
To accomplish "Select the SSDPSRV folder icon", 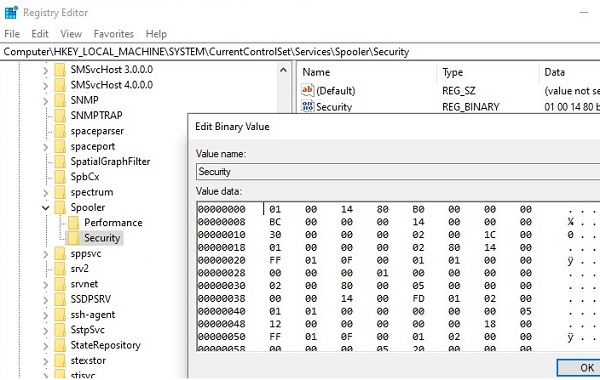I will (60, 299).
